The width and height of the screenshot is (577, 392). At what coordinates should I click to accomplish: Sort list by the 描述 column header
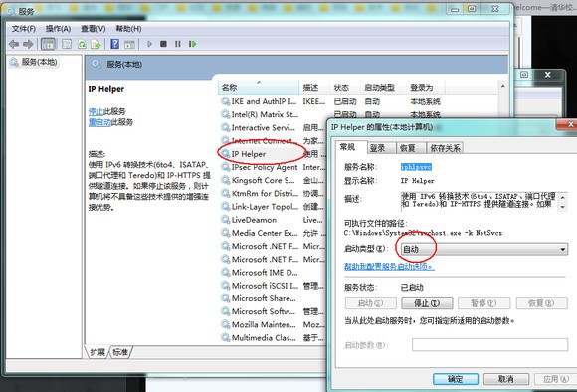[314, 88]
